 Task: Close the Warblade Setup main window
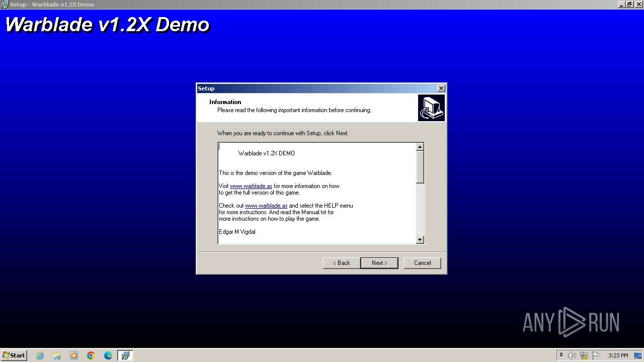tap(638, 5)
